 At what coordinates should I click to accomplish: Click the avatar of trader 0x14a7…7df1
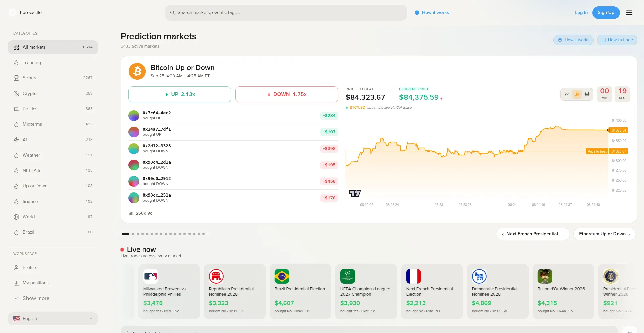pos(134,132)
